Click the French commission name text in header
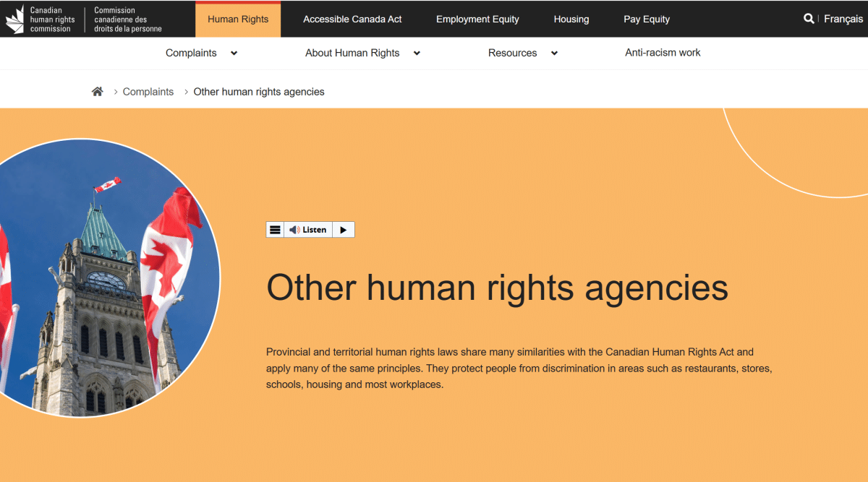This screenshot has width=868, height=482. coord(128,20)
